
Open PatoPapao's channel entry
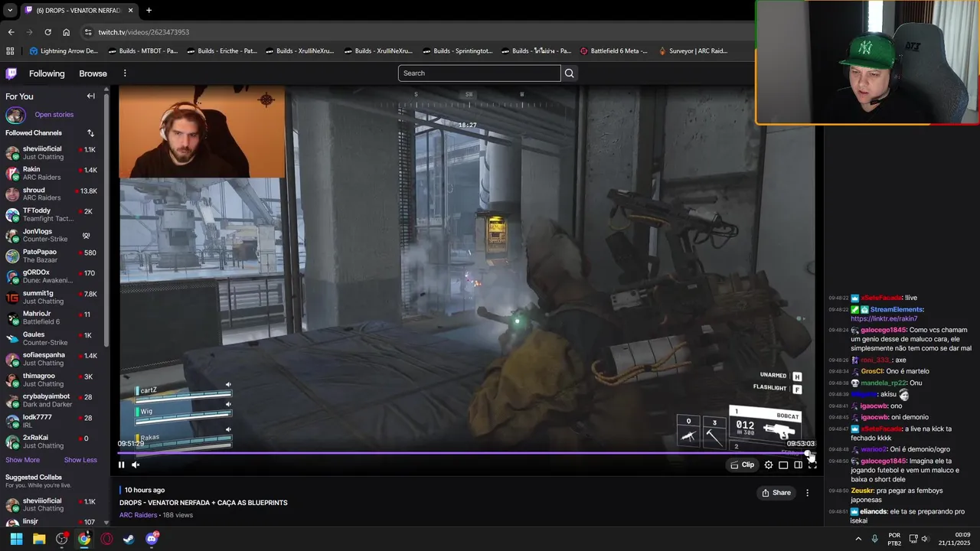tap(52, 256)
